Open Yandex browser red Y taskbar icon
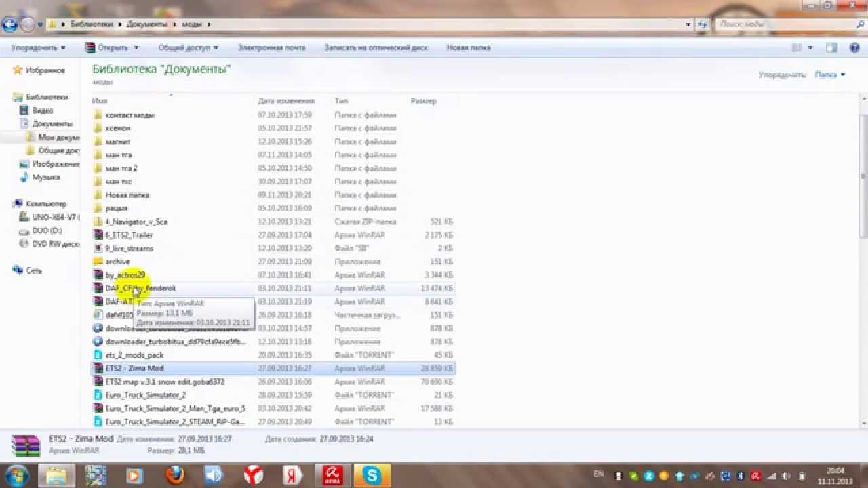Image resolution: width=868 pixels, height=488 pixels. coord(254,474)
